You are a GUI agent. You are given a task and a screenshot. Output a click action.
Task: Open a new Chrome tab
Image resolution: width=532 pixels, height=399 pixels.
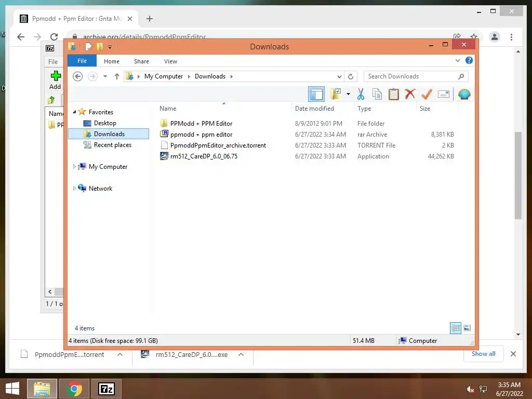[x=149, y=19]
